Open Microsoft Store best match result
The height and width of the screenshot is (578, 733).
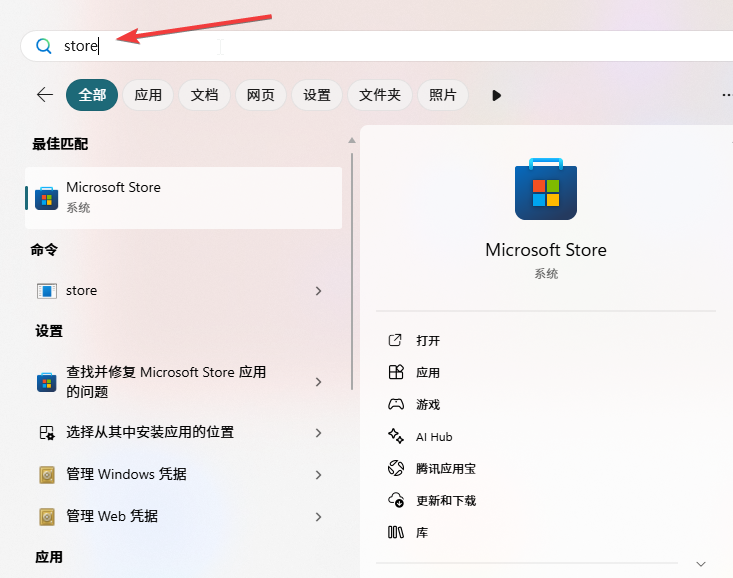[183, 197]
